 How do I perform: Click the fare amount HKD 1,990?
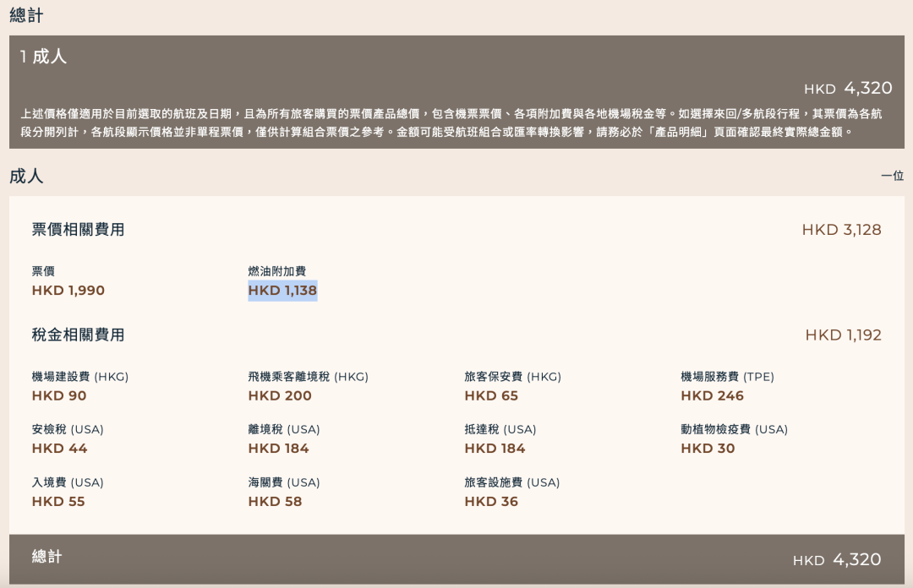68,290
